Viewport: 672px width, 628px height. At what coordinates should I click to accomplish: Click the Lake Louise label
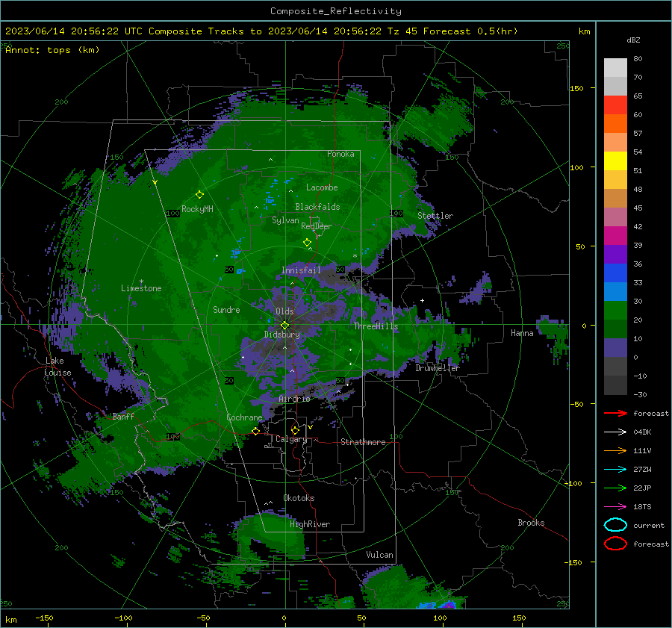pyautogui.click(x=57, y=367)
